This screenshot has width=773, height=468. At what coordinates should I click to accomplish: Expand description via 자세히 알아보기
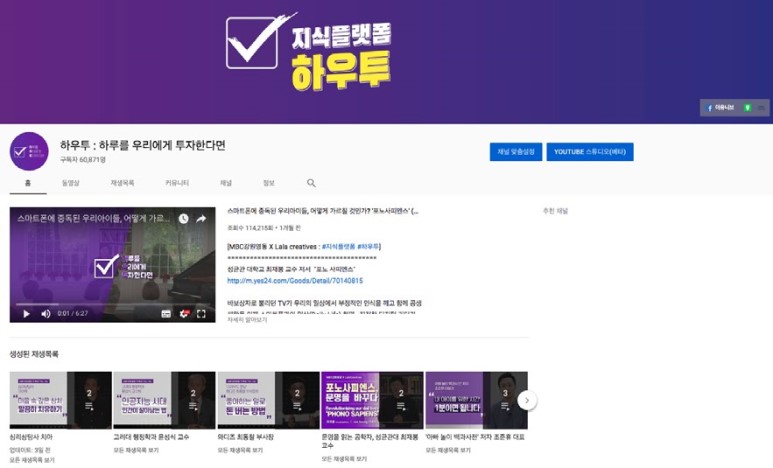(x=249, y=319)
